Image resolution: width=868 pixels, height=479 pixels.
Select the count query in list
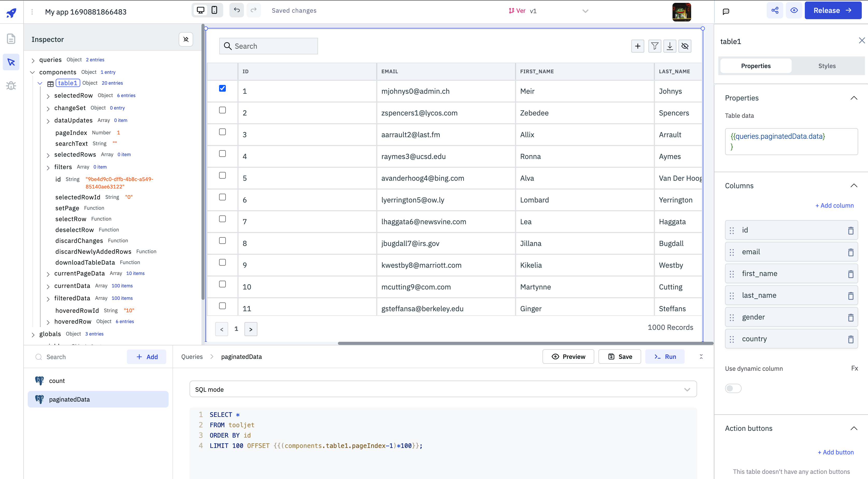tap(57, 381)
